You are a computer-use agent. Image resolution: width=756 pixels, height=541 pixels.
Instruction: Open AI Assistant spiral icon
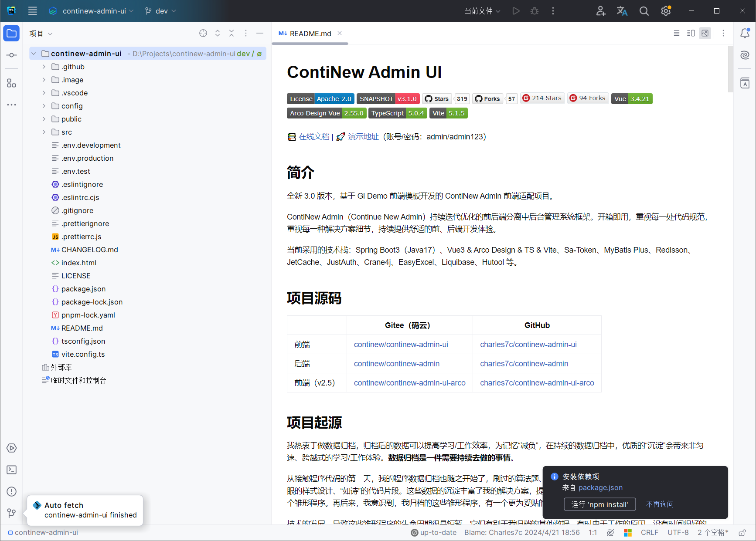[x=745, y=55]
